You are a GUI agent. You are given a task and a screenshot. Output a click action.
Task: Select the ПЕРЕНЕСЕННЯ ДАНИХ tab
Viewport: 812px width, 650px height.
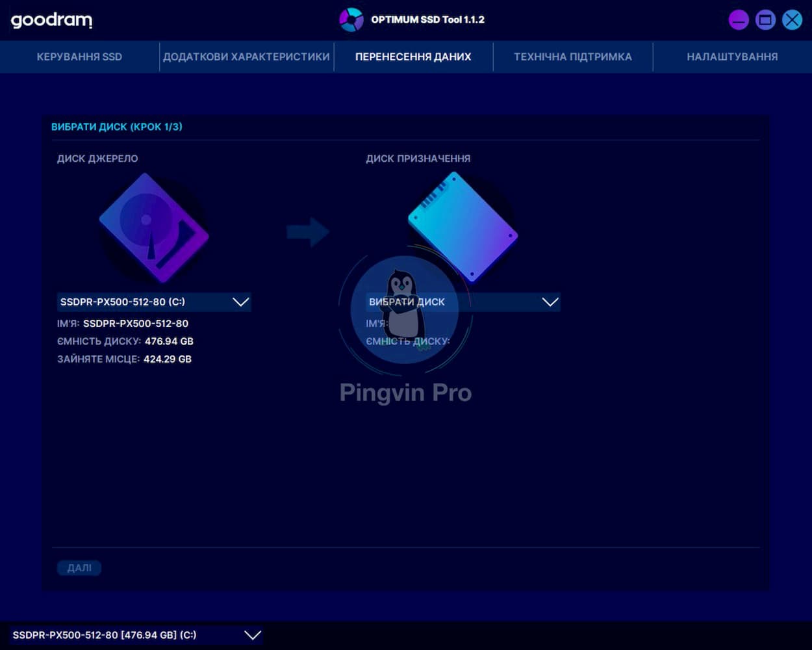413,57
